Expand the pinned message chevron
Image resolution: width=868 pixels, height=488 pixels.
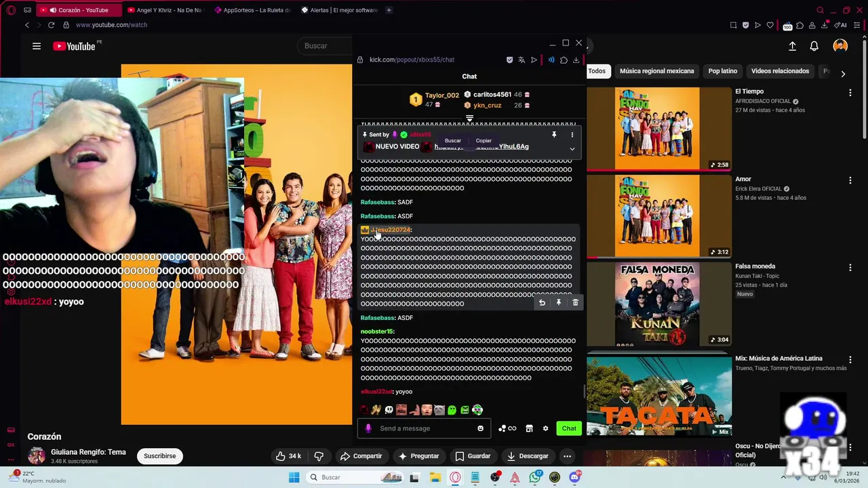click(x=572, y=149)
